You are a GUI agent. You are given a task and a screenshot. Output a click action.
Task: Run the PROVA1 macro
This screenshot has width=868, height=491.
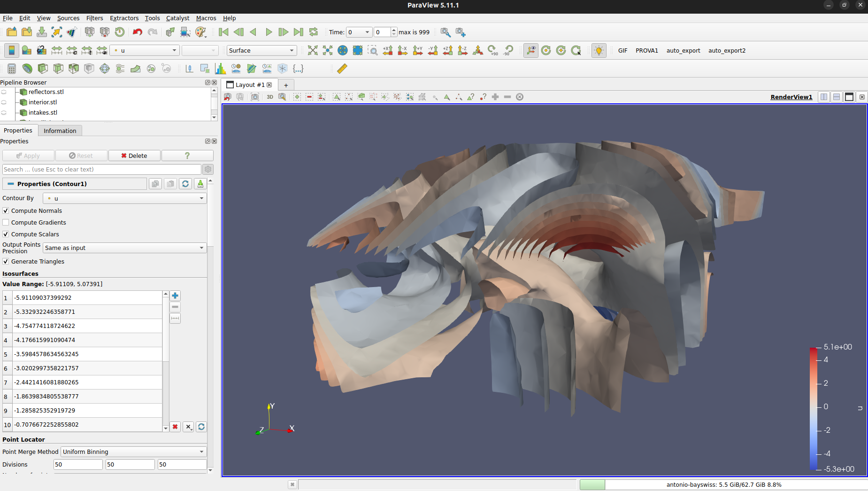[647, 50]
